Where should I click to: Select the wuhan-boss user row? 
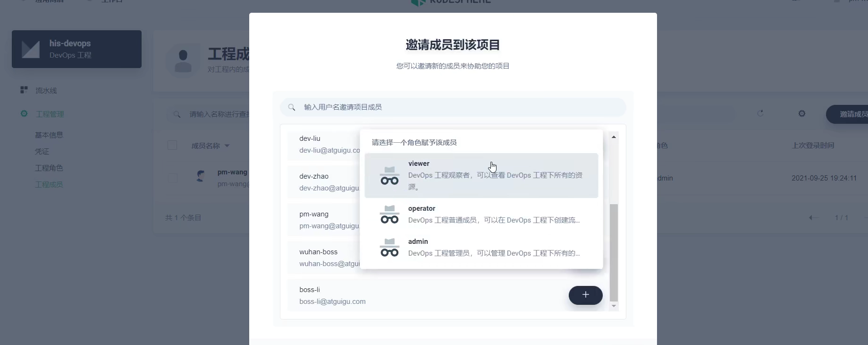324,258
